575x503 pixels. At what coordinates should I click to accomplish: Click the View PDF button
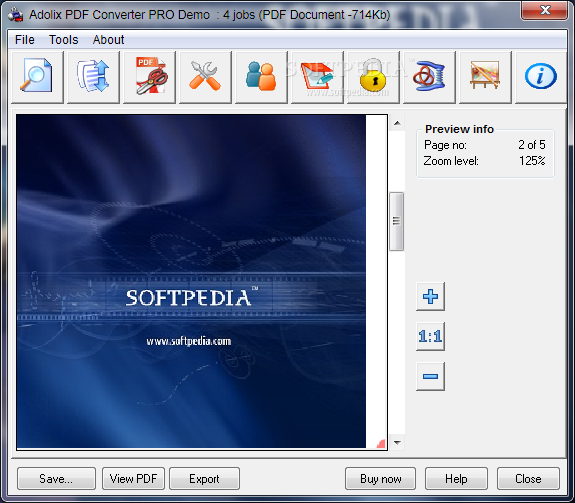point(133,478)
